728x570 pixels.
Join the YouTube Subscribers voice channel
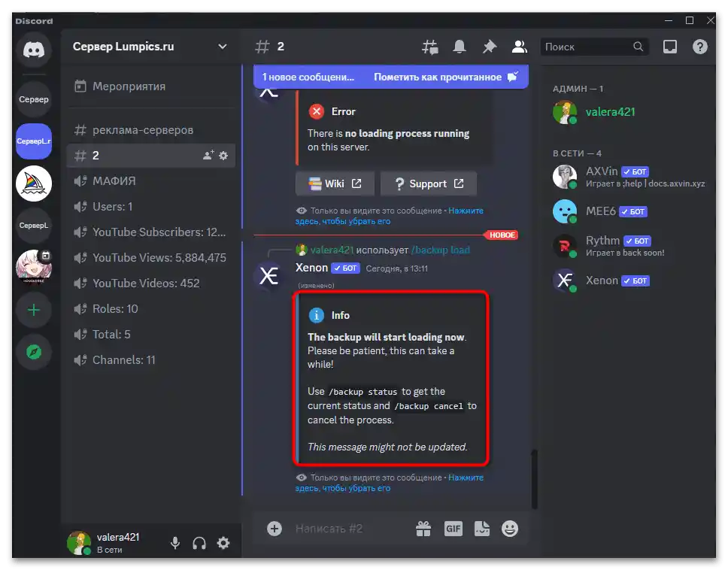click(x=151, y=232)
